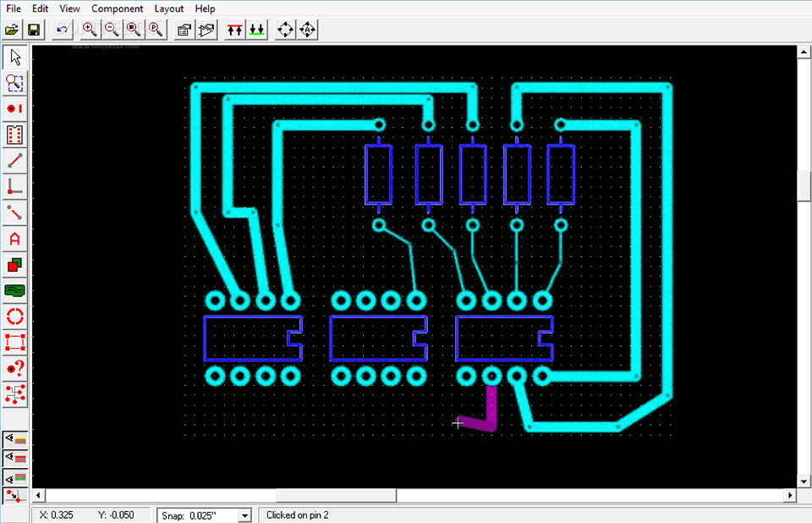Click the vertical scrollbar thumb
The height and width of the screenshot is (523, 812).
(804, 186)
